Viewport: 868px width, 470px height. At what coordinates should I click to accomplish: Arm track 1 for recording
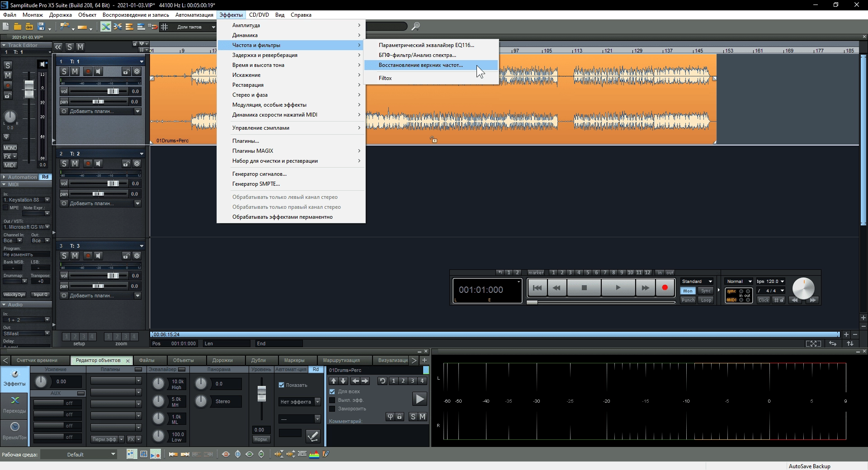tap(88, 71)
